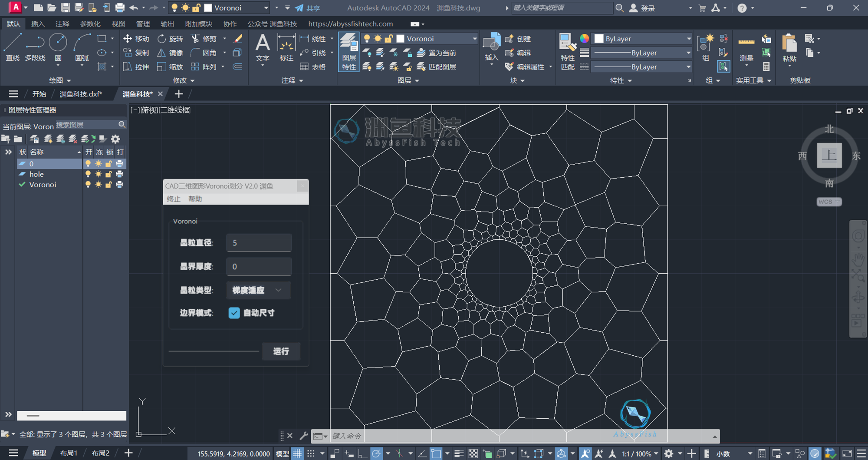Open Layer Properties (图层特性) in ribbon
This screenshot has height=460, width=868.
click(349, 51)
